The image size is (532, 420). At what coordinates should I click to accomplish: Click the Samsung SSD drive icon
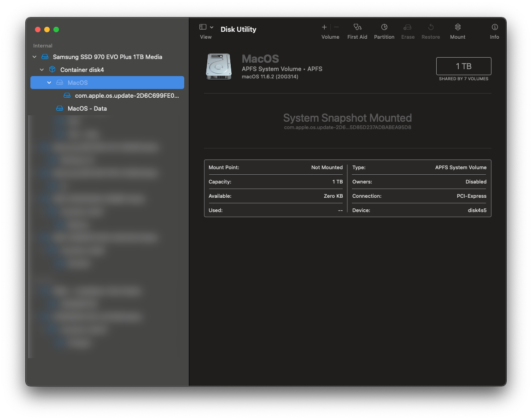(45, 57)
